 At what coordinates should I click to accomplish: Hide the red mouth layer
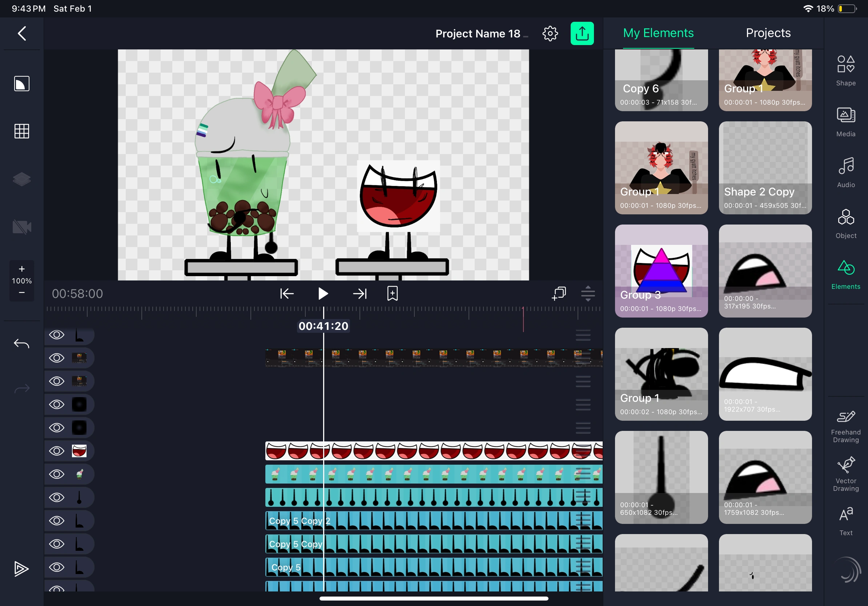click(x=57, y=451)
